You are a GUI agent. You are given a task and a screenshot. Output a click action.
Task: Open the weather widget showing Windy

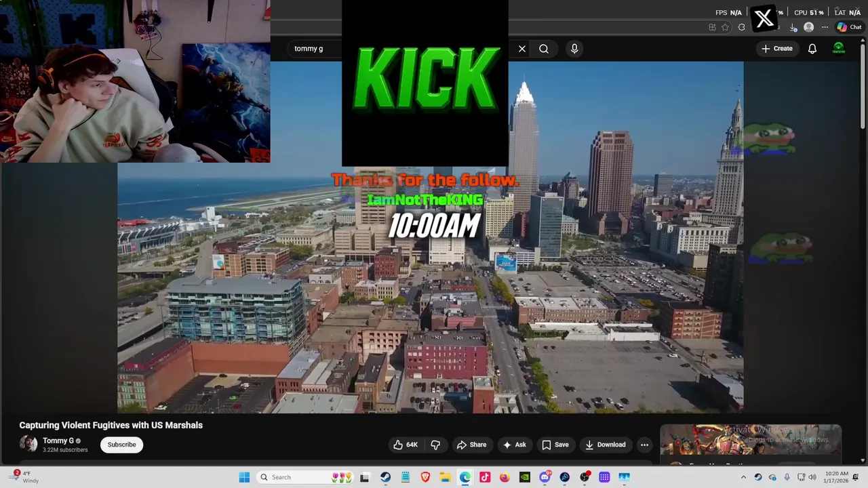tap(24, 477)
